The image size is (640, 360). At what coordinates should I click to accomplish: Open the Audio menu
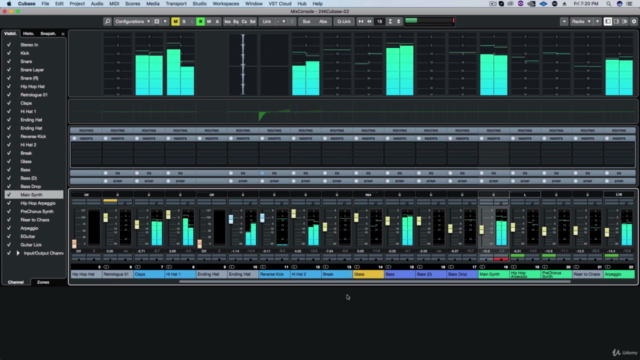[97, 4]
